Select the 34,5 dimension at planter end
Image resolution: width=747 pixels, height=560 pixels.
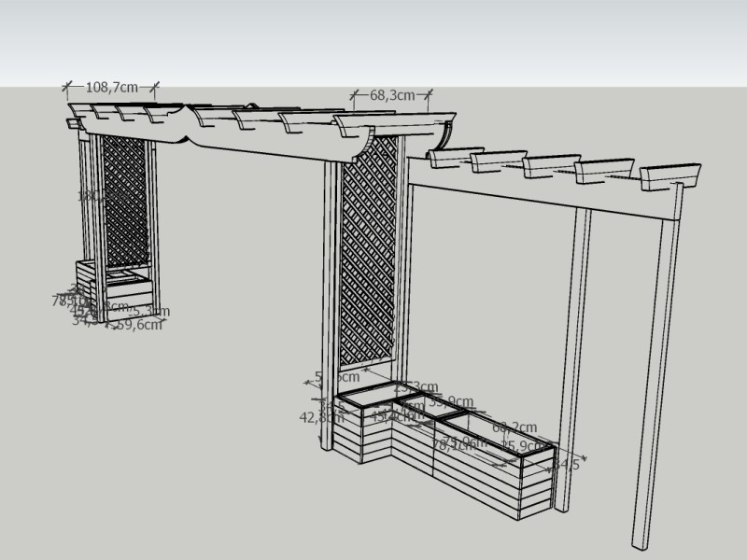point(566,464)
